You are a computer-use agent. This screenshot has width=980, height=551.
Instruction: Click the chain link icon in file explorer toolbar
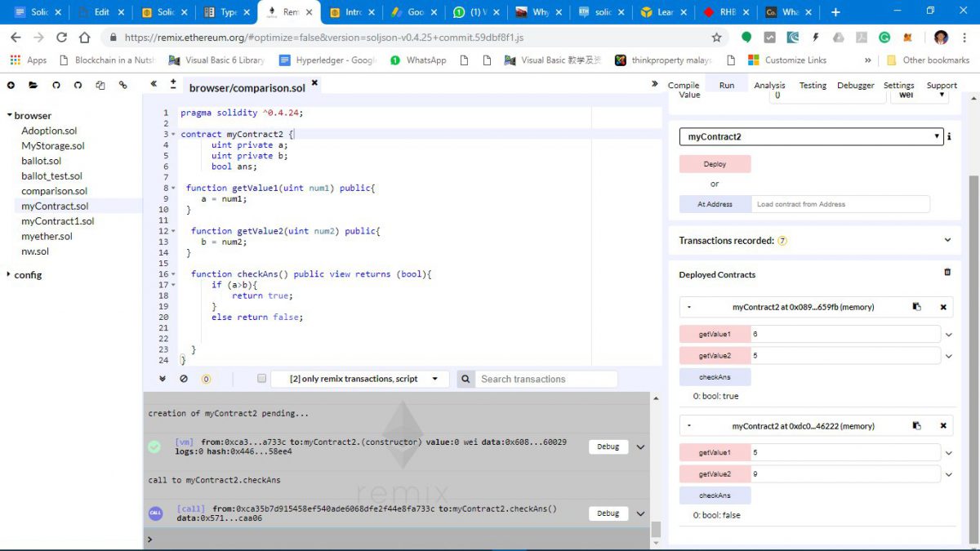tap(123, 85)
